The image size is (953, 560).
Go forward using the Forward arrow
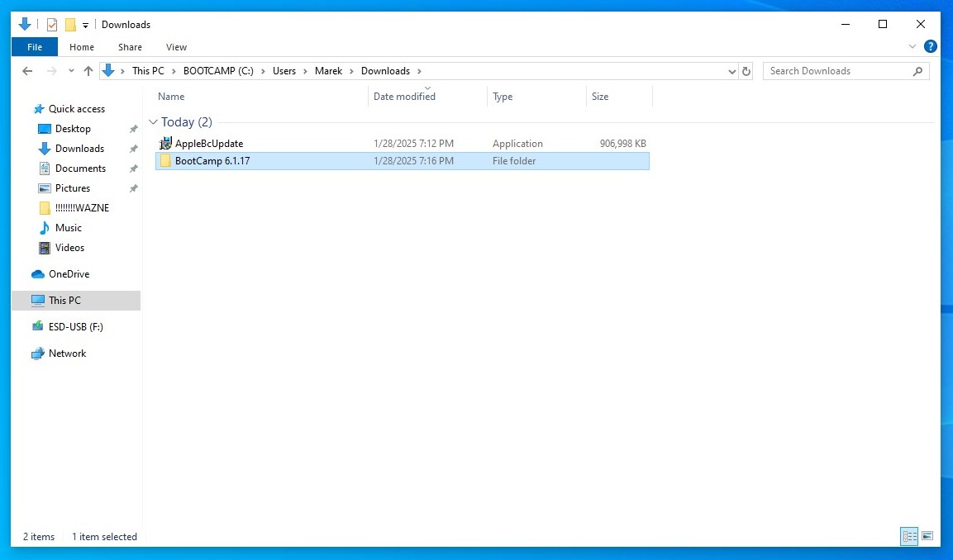52,71
